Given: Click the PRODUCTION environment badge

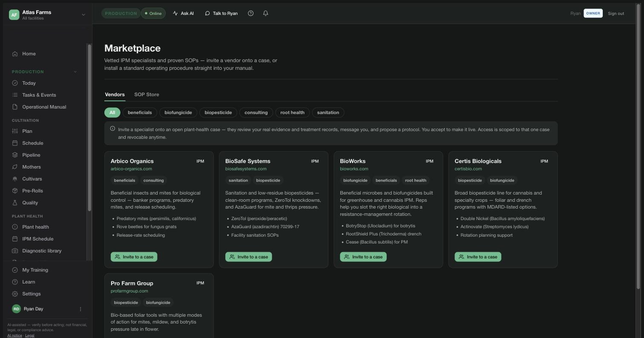Looking at the screenshot, I should tap(121, 13).
